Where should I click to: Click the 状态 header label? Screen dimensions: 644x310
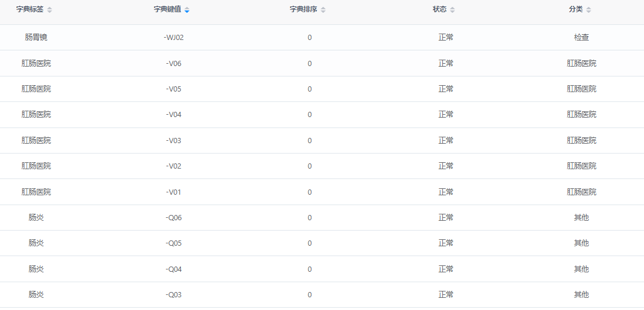[x=439, y=9]
